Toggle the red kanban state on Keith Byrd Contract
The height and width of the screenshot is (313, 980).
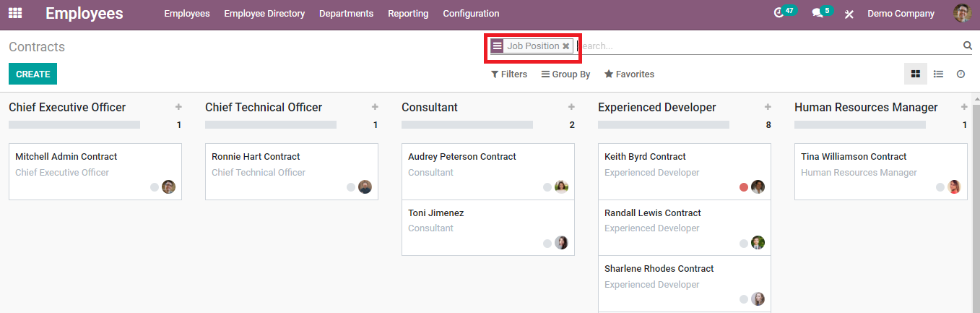click(x=744, y=187)
